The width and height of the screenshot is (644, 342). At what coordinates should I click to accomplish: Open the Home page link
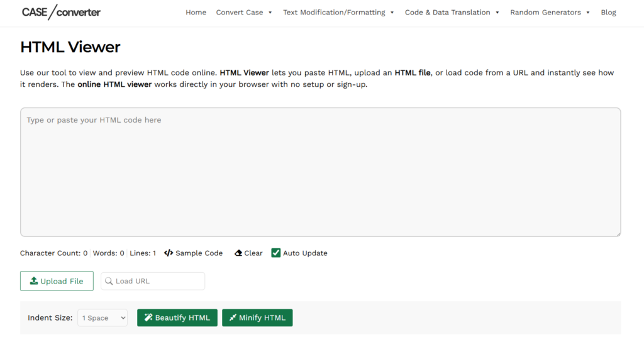click(196, 13)
